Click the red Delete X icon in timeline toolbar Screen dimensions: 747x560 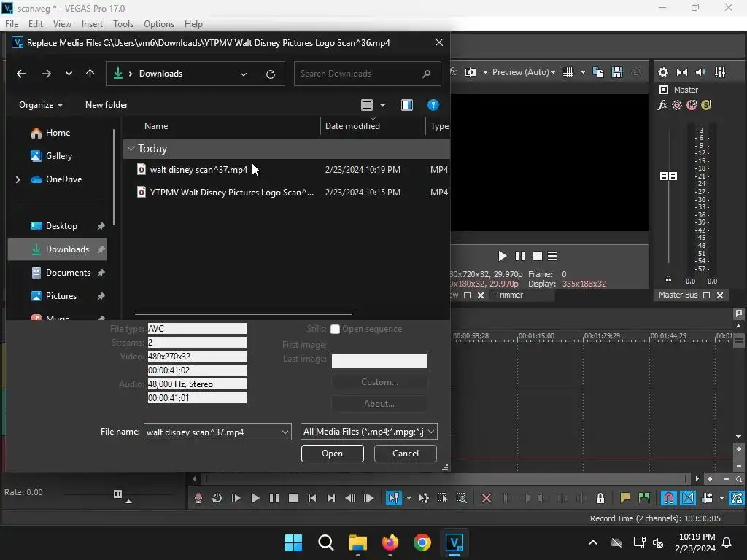pyautogui.click(x=487, y=498)
